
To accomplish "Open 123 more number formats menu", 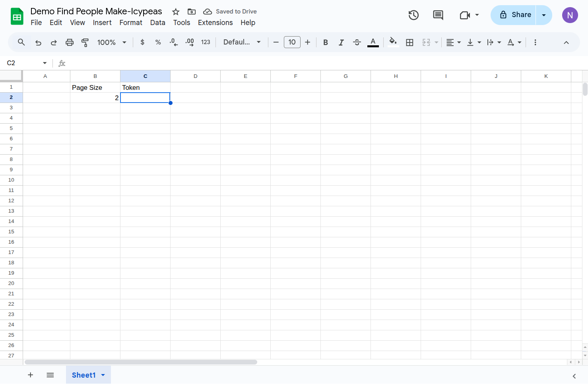I will pyautogui.click(x=206, y=42).
